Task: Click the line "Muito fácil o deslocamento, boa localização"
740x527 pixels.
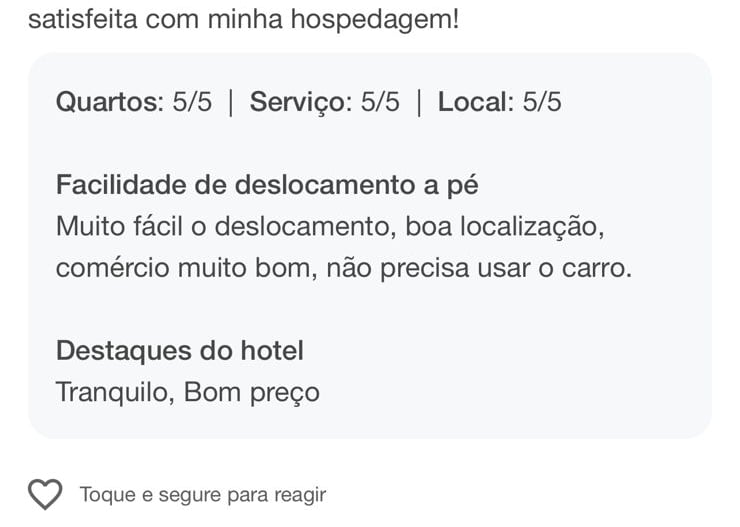Action: pos(330,227)
